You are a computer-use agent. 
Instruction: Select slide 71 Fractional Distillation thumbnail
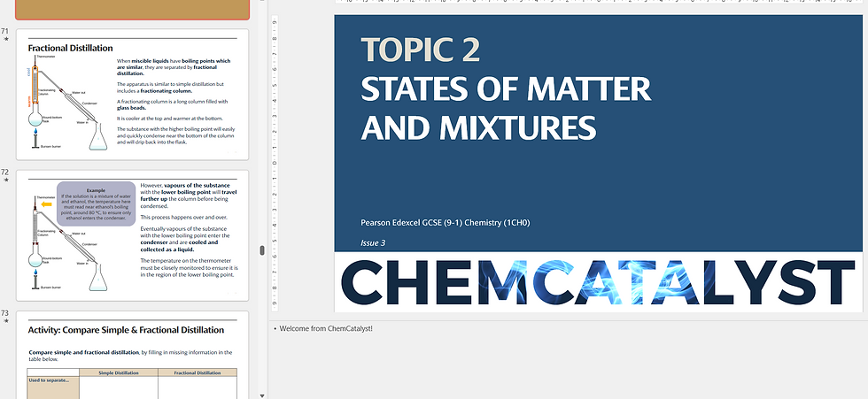[132, 95]
